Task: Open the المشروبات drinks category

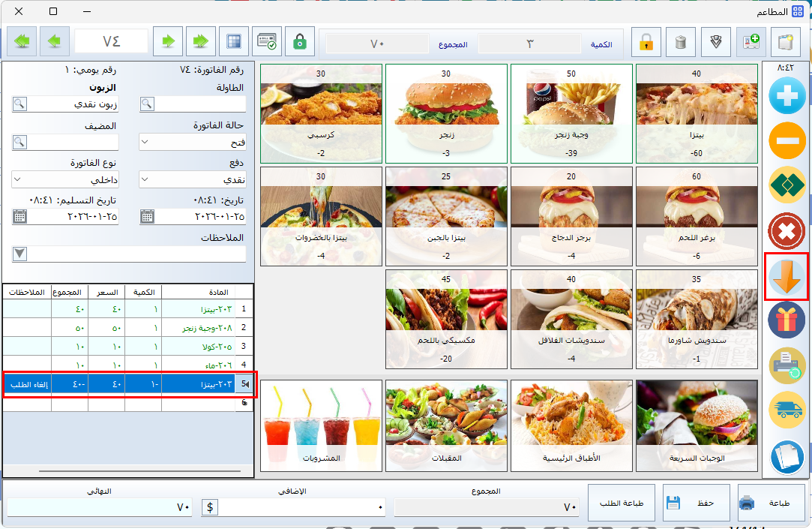Action: (321, 425)
